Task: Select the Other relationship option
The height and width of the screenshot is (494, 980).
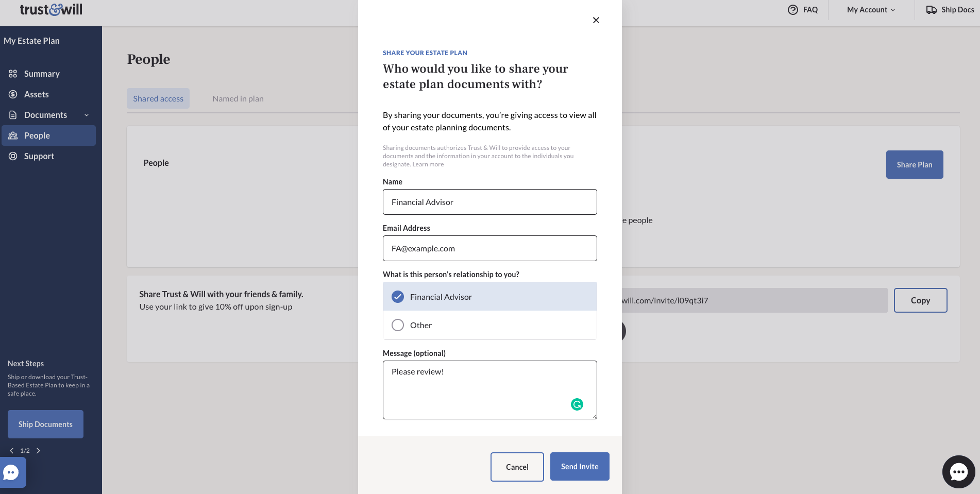Action: pyautogui.click(x=490, y=325)
